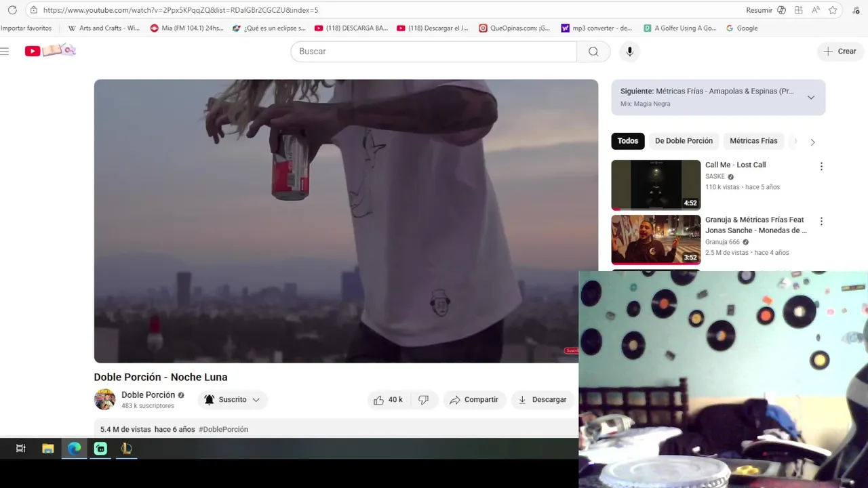Click the Compartir button
Viewport: 868px width, 488px height.
point(474,400)
